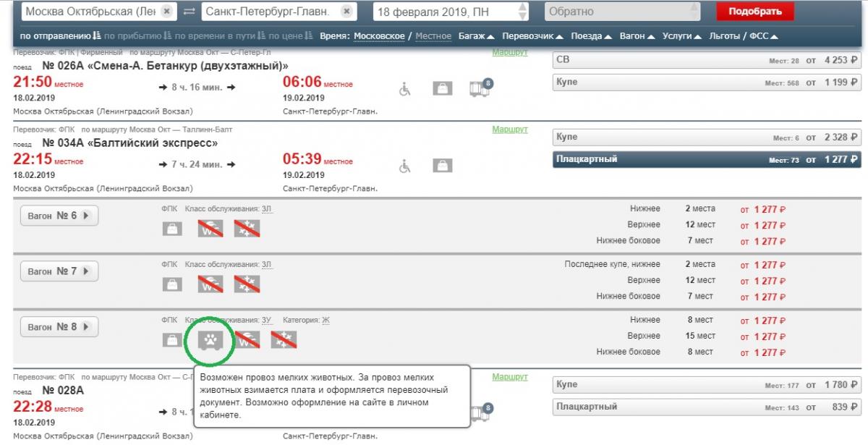Click the no bio-toilet icon in wagon 6
Viewport: 868px width, 445px height.
210,229
